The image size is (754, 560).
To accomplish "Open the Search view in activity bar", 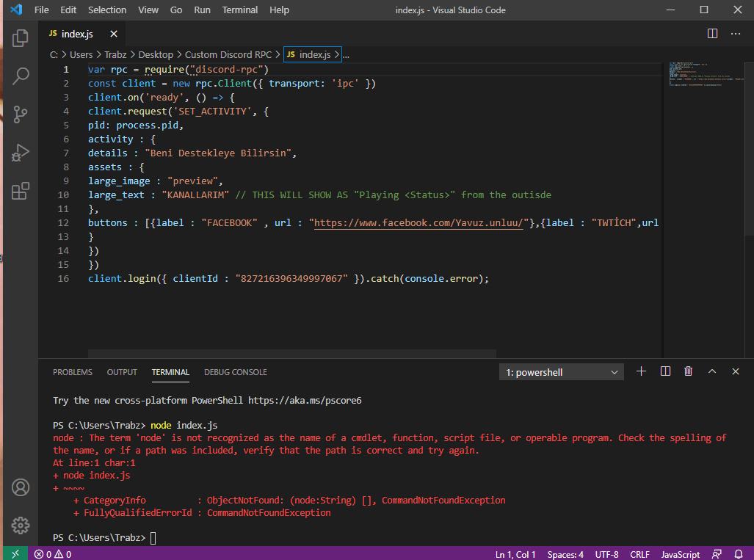I will point(21,76).
